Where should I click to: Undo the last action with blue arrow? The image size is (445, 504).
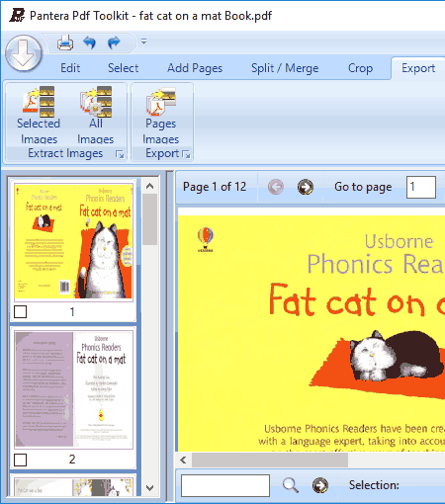click(89, 42)
